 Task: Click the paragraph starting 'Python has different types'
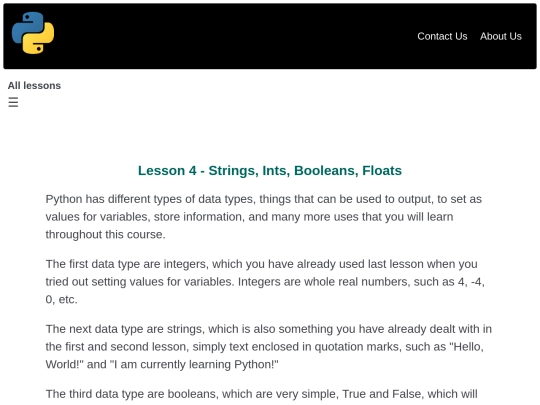[x=264, y=217]
